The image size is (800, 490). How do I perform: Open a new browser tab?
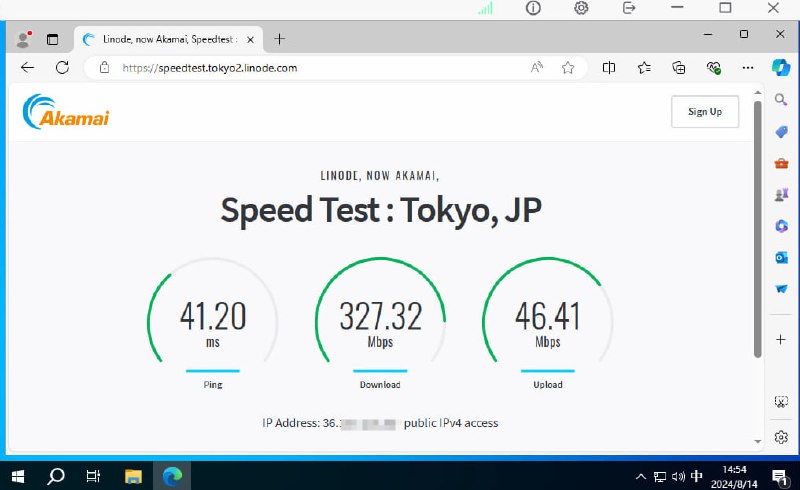pos(279,39)
